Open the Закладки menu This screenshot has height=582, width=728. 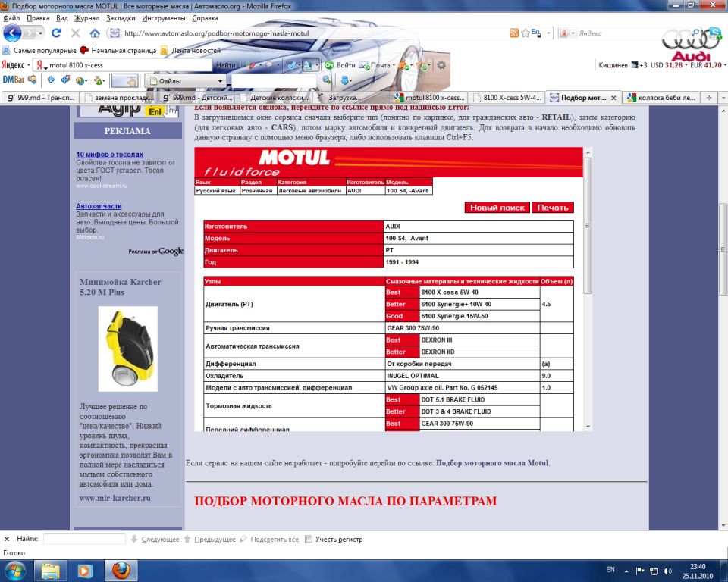coord(121,18)
